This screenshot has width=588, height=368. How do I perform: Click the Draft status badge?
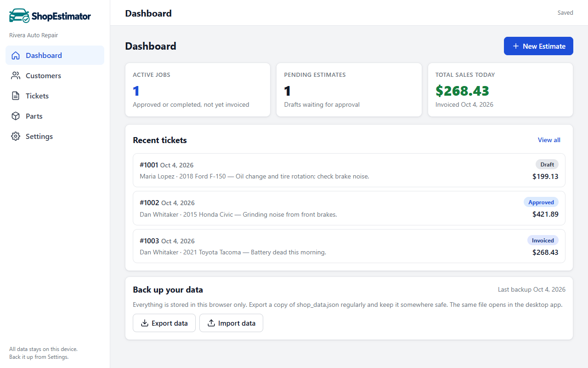point(547,165)
